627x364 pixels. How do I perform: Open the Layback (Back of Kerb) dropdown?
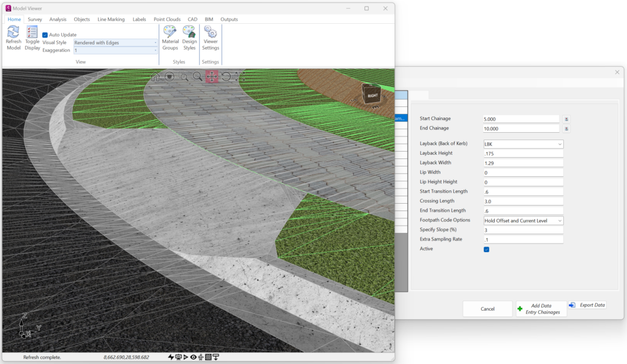(524, 144)
